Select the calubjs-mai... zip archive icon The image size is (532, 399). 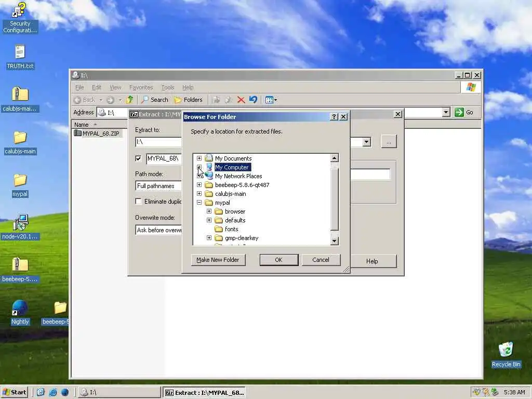[x=20, y=95]
